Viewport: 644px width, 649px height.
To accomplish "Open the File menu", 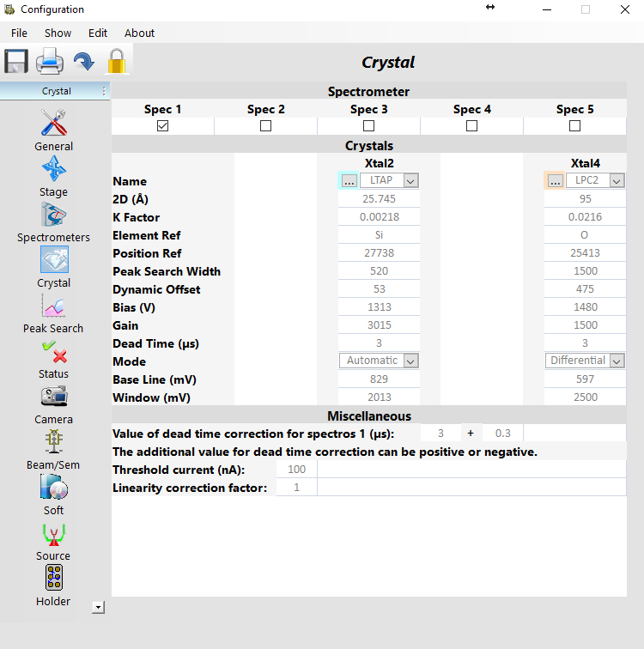I will (19, 33).
